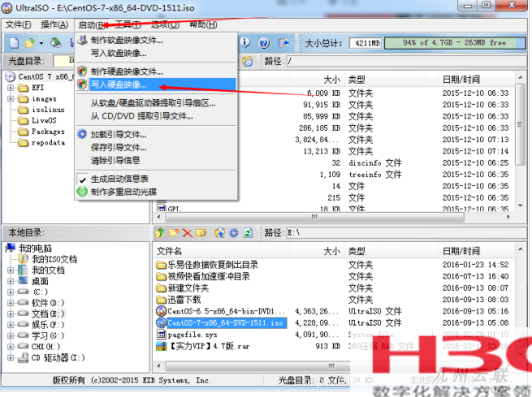Image resolution: width=532 pixels, height=397 pixels.
Task: Click the CentOS 7 x86 disc root icon
Action: click(11, 76)
